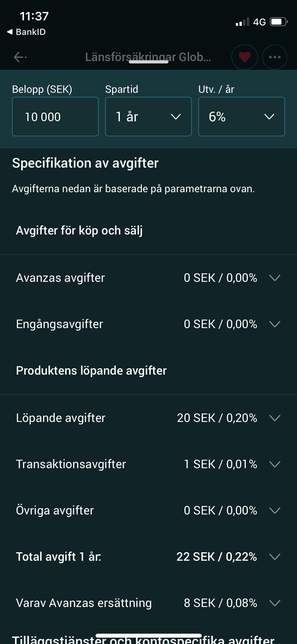This screenshot has height=644, width=297.
Task: Tap the battery icon in status bar
Action: tap(279, 22)
